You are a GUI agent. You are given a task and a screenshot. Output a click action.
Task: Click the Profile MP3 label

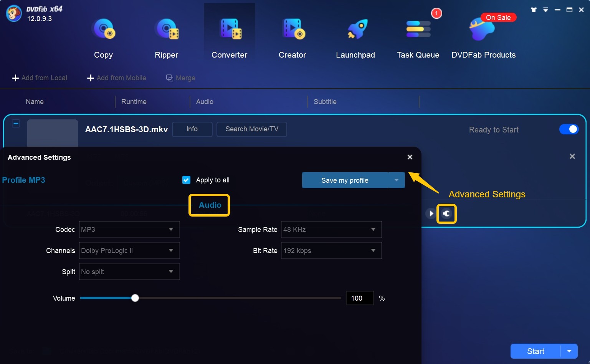[x=23, y=180]
